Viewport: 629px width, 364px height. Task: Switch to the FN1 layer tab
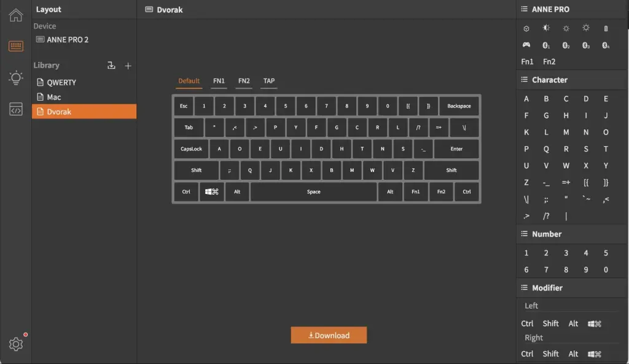(x=219, y=80)
